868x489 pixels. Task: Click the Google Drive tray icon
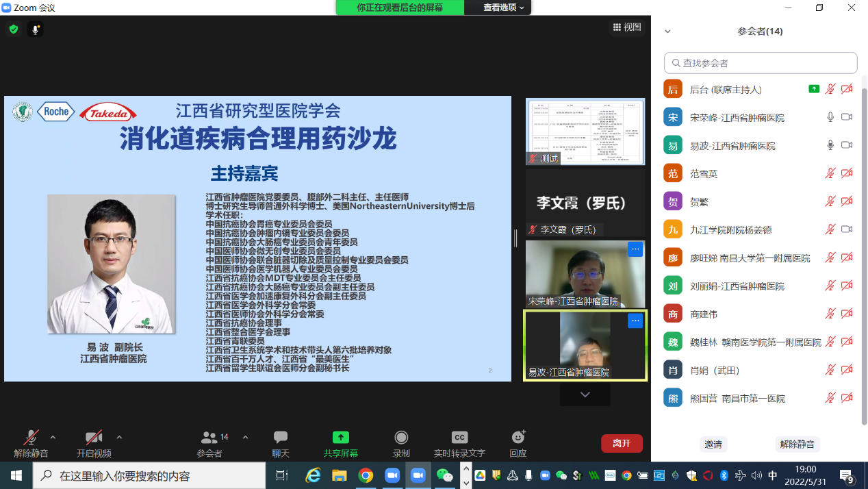481,475
